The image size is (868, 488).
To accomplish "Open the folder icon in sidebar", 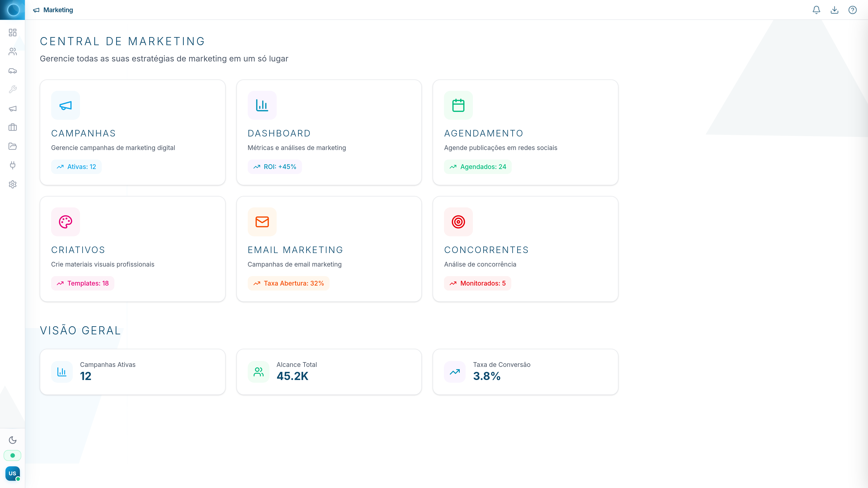I will (x=12, y=146).
